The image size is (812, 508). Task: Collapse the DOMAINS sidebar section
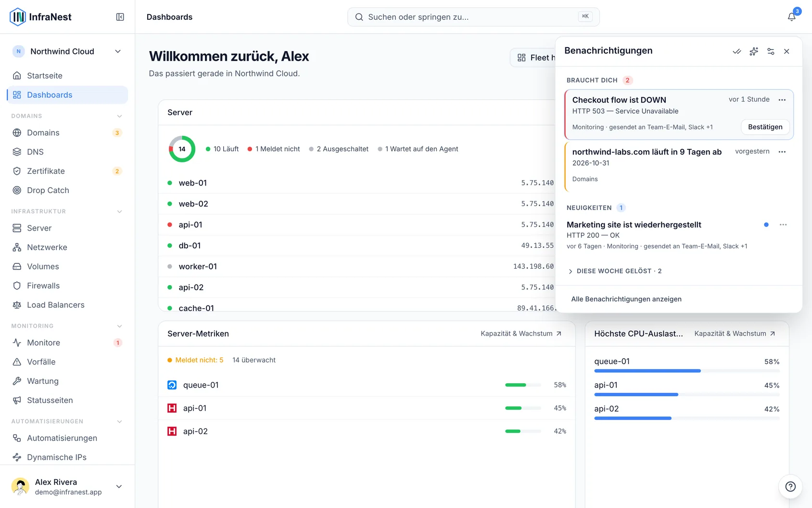pyautogui.click(x=120, y=116)
